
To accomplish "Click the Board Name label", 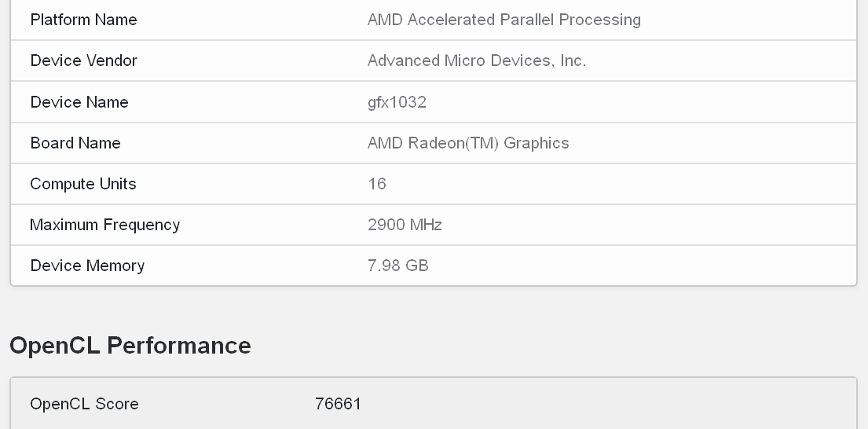I will click(75, 143).
